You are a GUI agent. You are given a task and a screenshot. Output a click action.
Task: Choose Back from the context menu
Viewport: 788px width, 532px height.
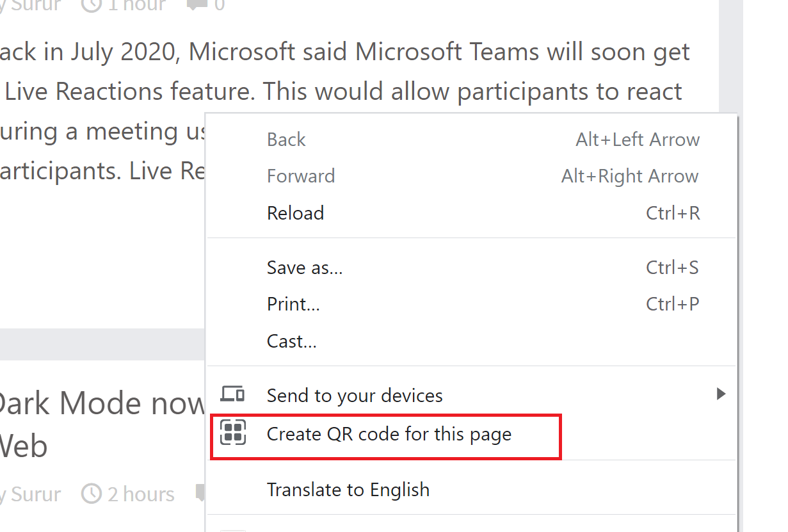pos(286,140)
